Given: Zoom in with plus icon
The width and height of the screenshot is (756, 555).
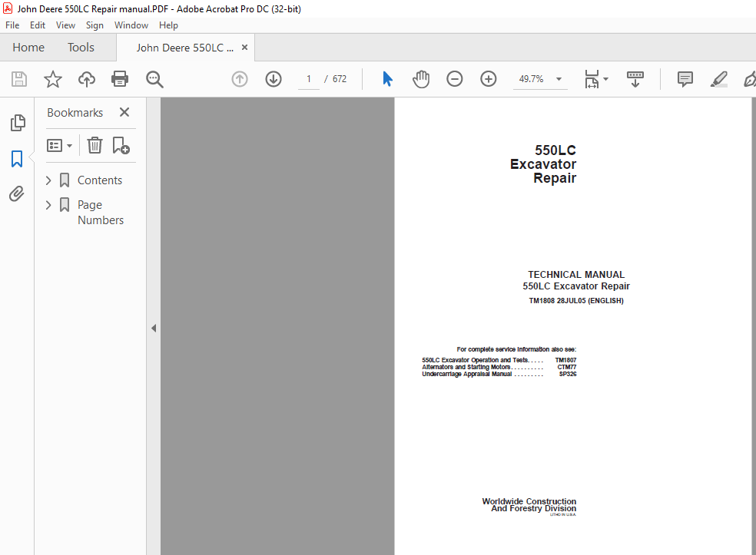Looking at the screenshot, I should [x=489, y=78].
